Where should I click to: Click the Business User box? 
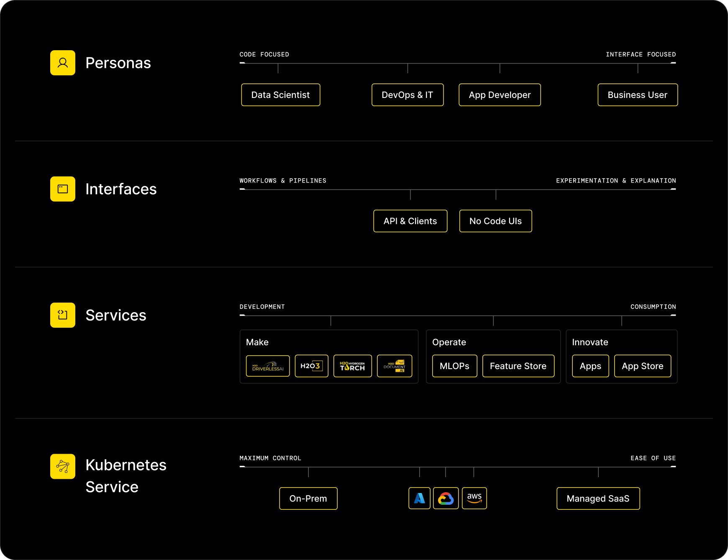(637, 95)
